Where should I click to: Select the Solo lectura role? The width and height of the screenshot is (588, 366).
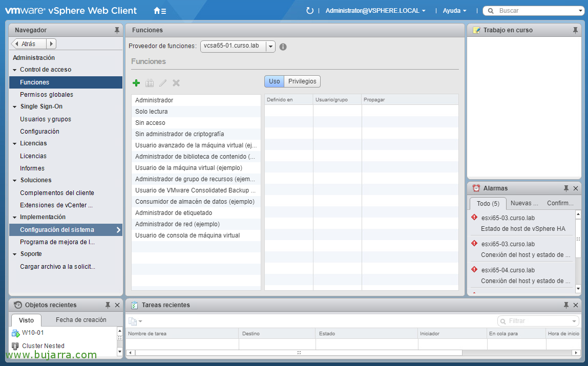point(196,112)
